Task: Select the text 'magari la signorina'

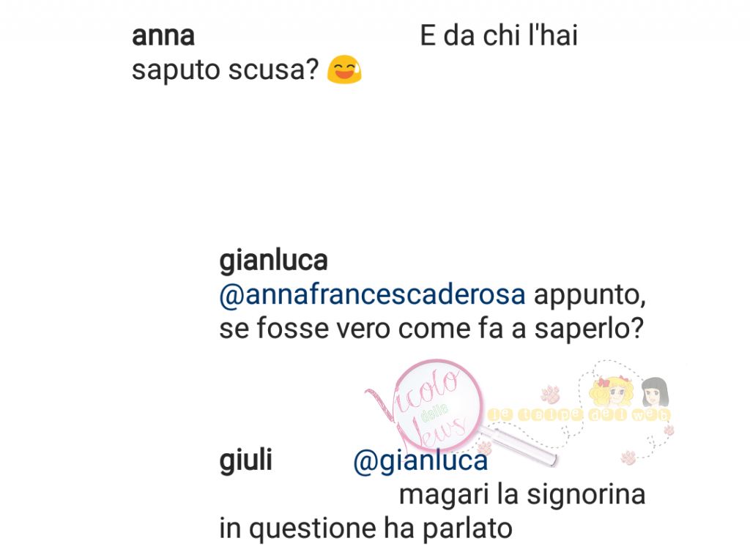Action: pyautogui.click(x=522, y=494)
